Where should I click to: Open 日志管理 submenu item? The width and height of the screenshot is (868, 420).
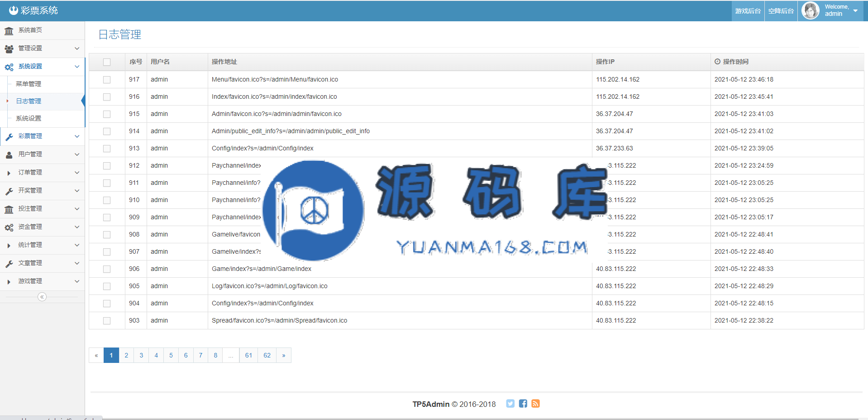coord(29,101)
